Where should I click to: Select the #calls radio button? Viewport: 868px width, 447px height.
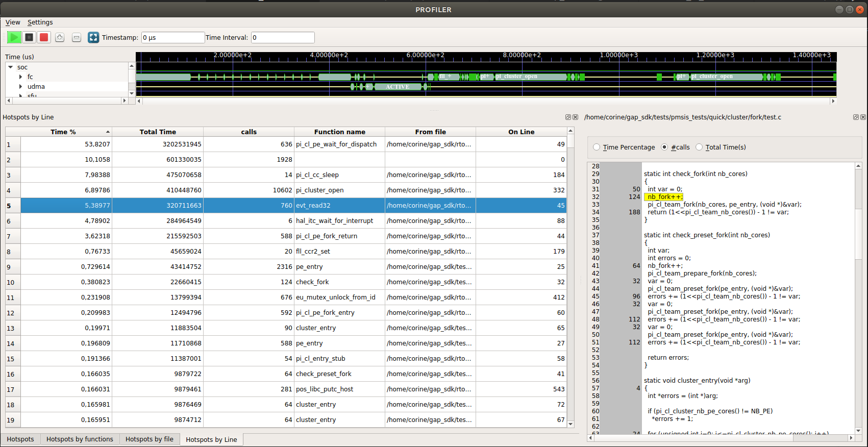coord(664,147)
